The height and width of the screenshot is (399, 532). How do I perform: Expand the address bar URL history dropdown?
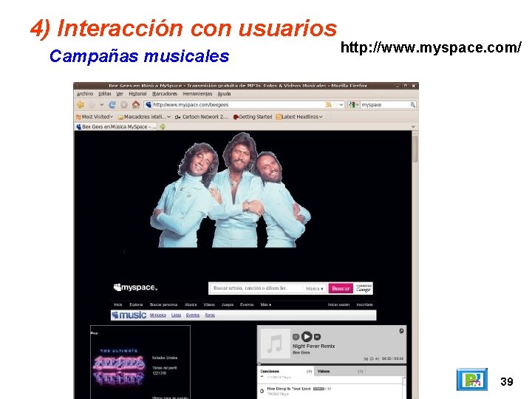(x=341, y=105)
